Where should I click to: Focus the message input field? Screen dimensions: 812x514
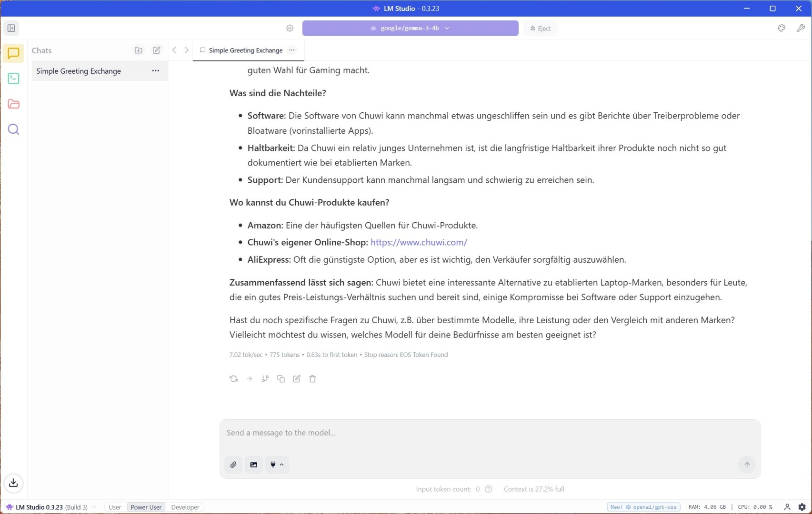click(x=490, y=433)
